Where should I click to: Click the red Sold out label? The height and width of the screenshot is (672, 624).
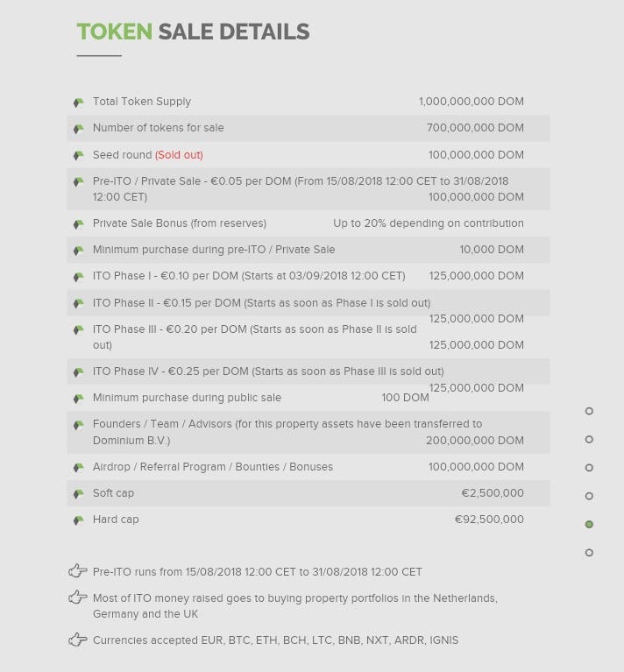(x=179, y=155)
